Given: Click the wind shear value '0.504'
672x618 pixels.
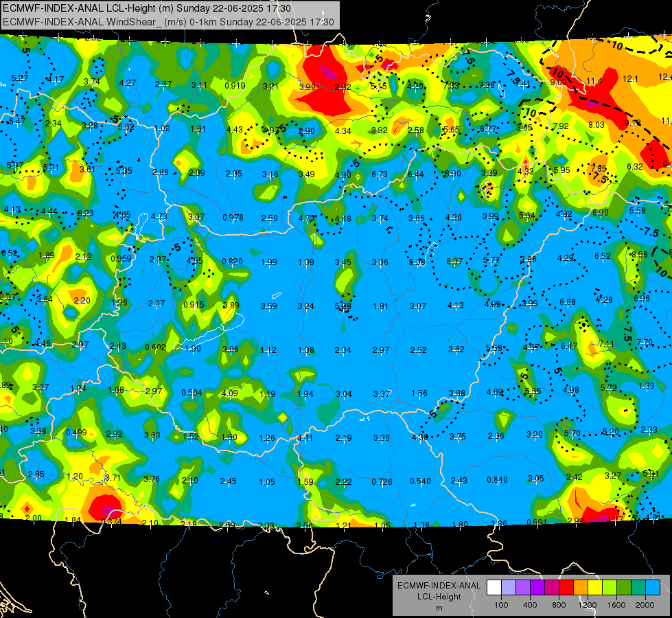Looking at the screenshot, I should point(192,392).
